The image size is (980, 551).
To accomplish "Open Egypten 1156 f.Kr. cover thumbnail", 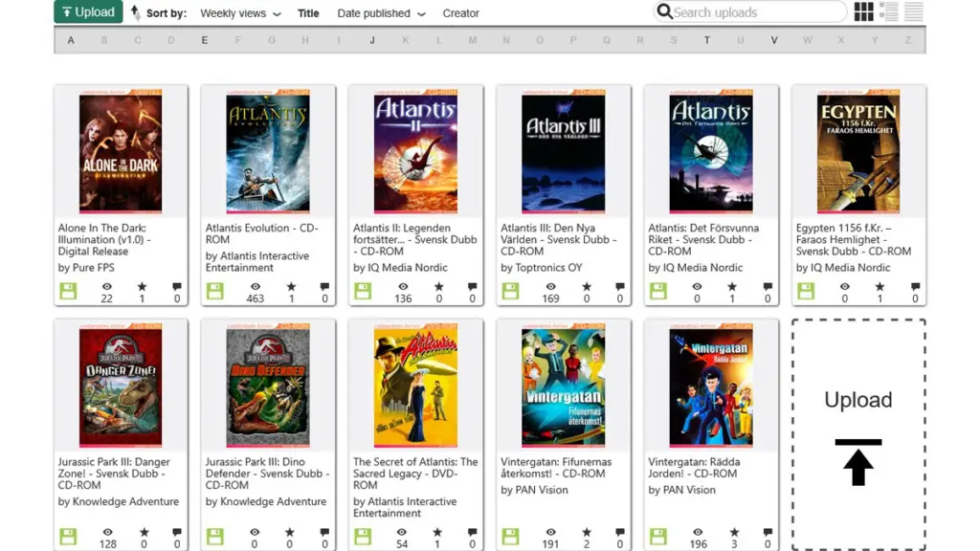I will (x=858, y=151).
